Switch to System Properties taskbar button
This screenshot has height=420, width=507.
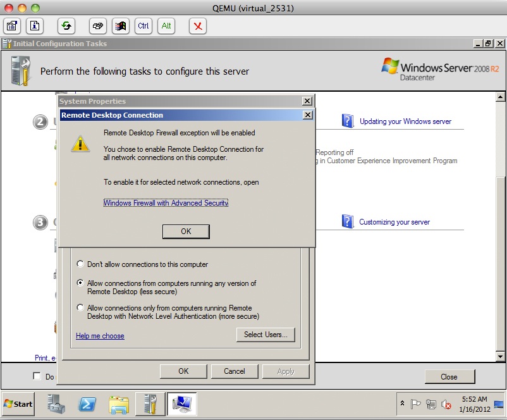point(181,404)
